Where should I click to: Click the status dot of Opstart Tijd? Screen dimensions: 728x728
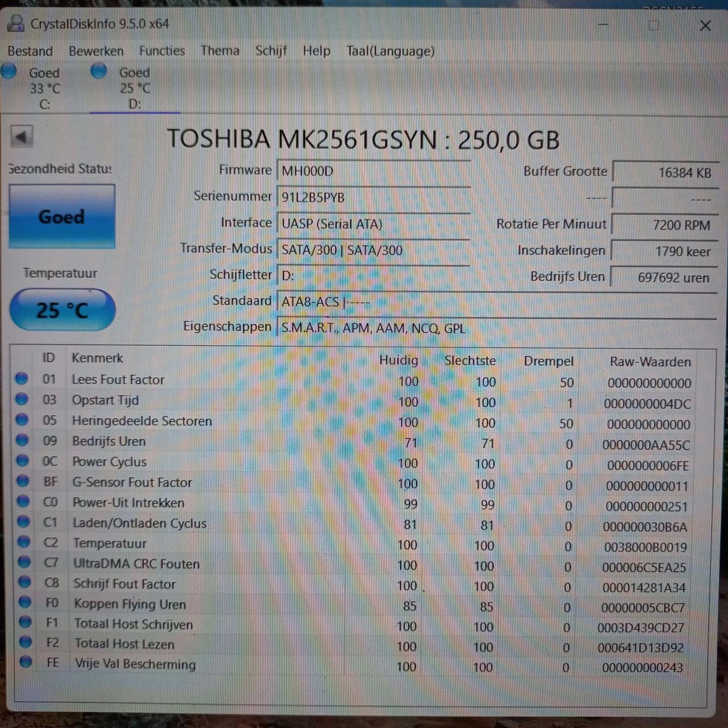[x=22, y=399]
